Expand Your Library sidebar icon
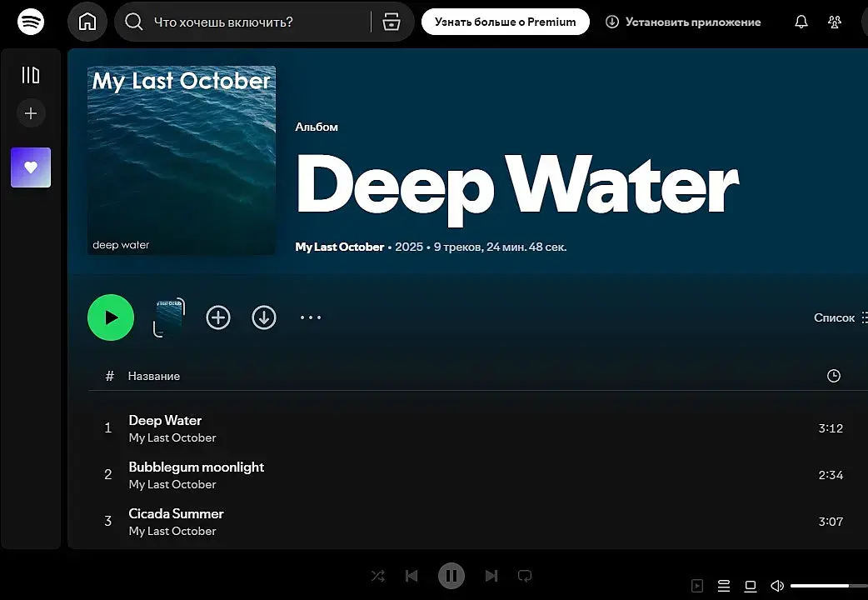Image resolution: width=868 pixels, height=600 pixels. tap(31, 75)
